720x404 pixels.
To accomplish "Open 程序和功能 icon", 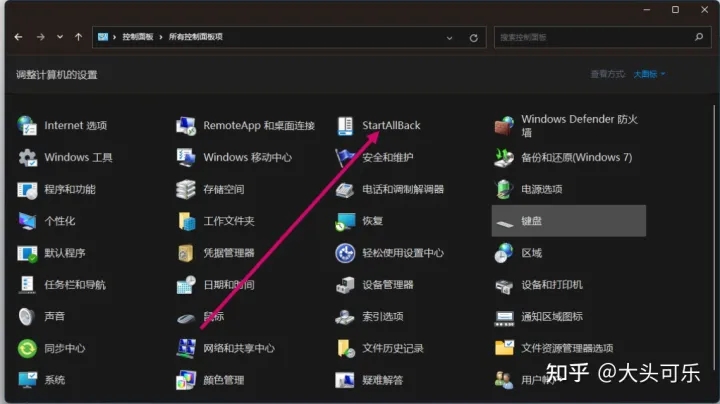I will 27,189.
